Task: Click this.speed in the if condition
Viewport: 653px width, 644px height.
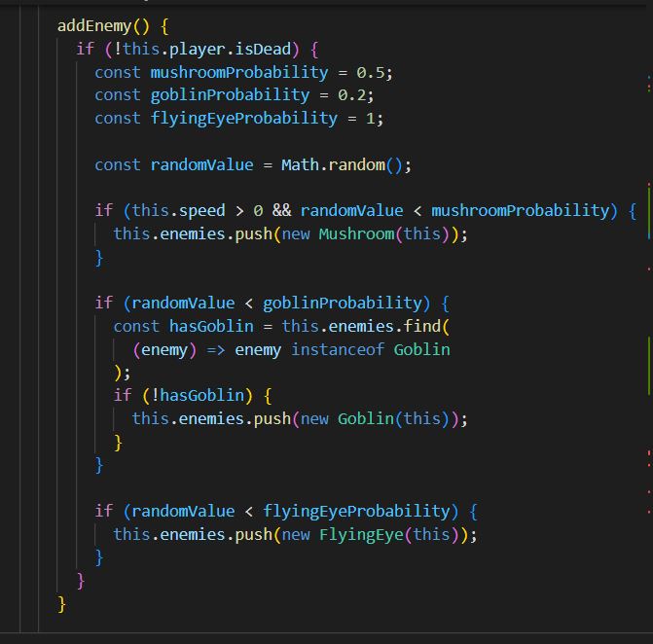Action: [x=179, y=211]
